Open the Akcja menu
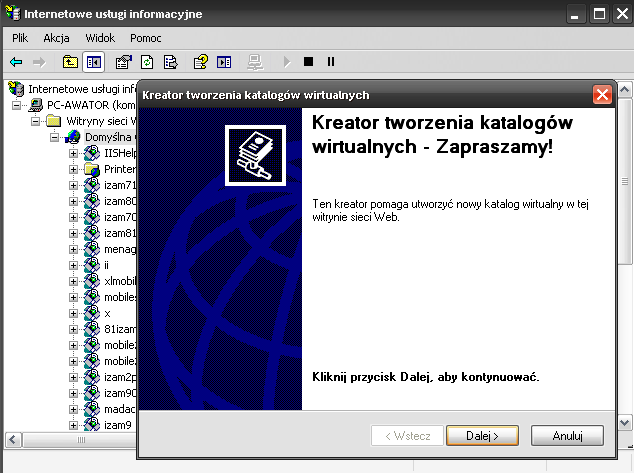This screenshot has height=473, width=634. click(x=56, y=38)
